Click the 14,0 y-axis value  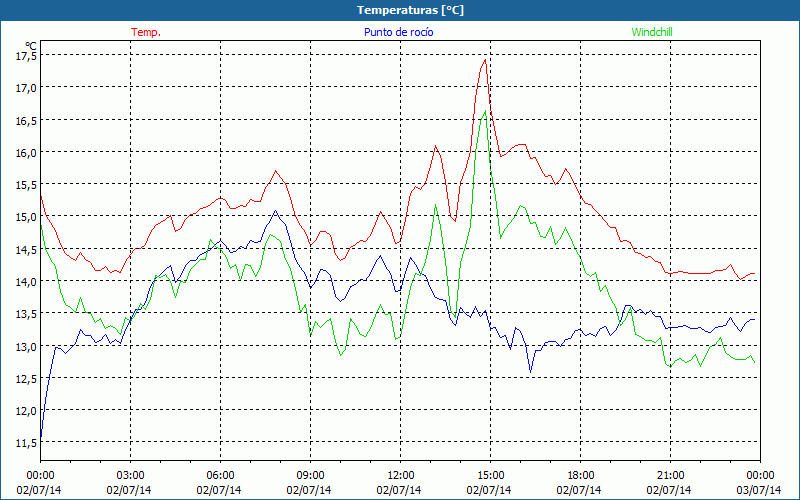pyautogui.click(x=26, y=282)
